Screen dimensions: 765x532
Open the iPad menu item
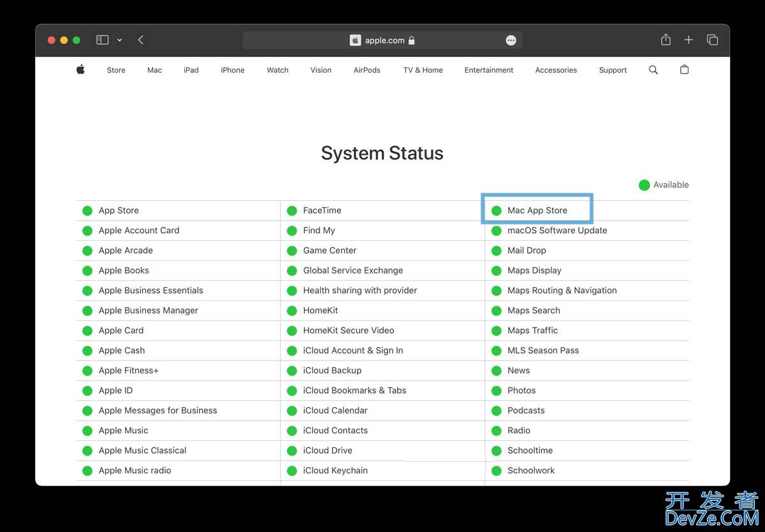(x=191, y=70)
